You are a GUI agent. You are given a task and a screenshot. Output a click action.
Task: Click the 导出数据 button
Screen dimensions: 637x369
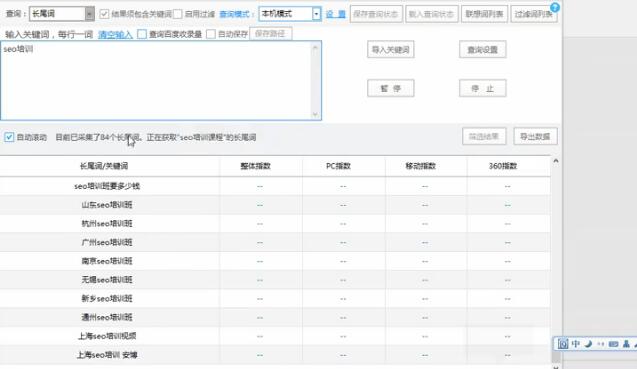pyautogui.click(x=535, y=137)
